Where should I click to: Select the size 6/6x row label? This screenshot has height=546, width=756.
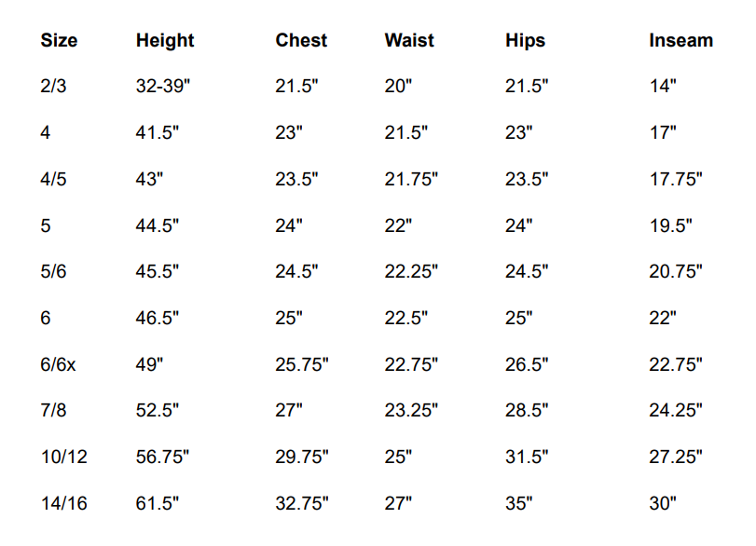pyautogui.click(x=59, y=364)
